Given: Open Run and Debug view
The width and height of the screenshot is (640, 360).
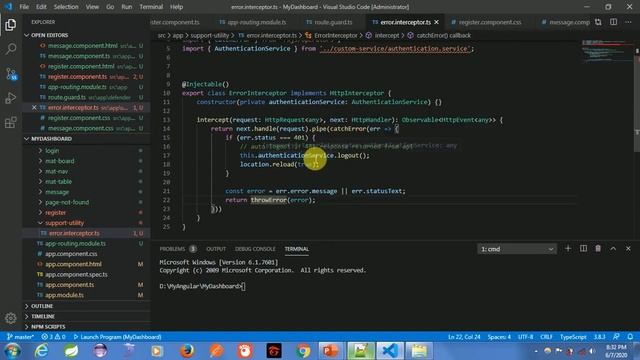Looking at the screenshot, I should pos(11,98).
